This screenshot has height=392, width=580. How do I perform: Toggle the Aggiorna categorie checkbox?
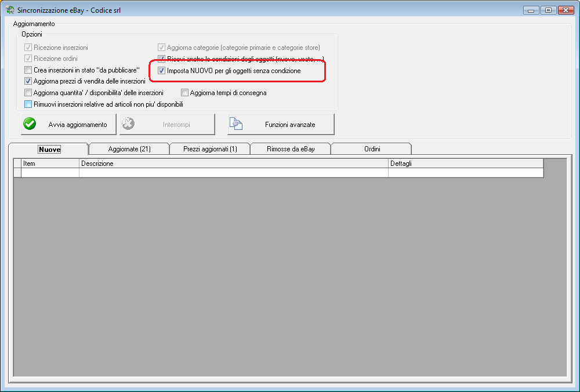pyautogui.click(x=161, y=48)
